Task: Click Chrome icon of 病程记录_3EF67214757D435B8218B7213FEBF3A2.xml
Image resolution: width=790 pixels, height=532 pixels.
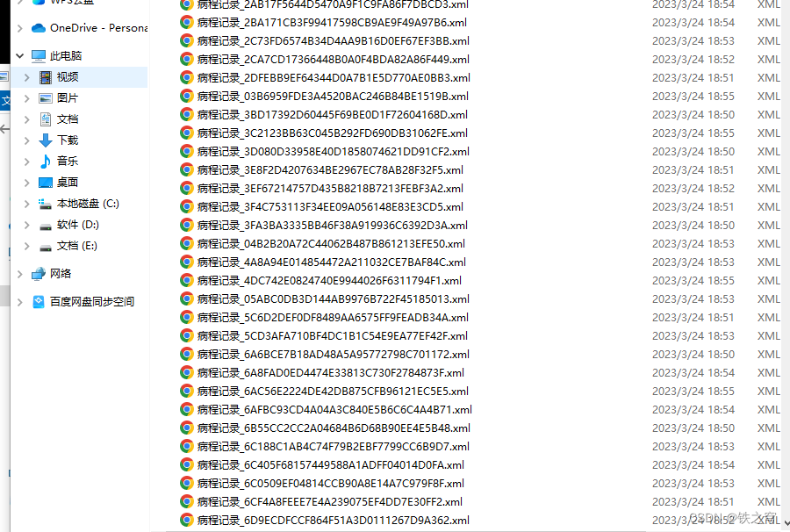Action: [x=186, y=189]
